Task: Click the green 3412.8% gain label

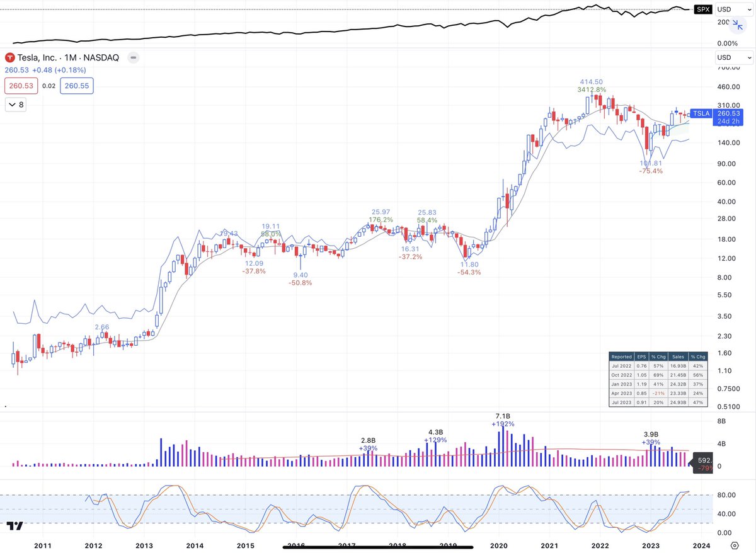Action: click(592, 90)
